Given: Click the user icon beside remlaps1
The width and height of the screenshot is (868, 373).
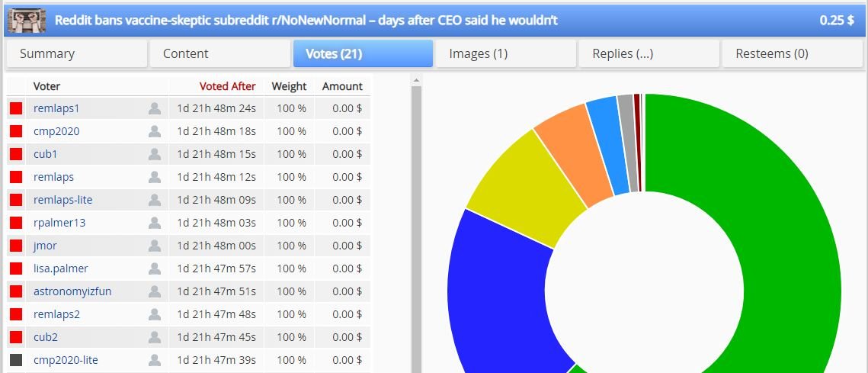Looking at the screenshot, I should tap(155, 108).
